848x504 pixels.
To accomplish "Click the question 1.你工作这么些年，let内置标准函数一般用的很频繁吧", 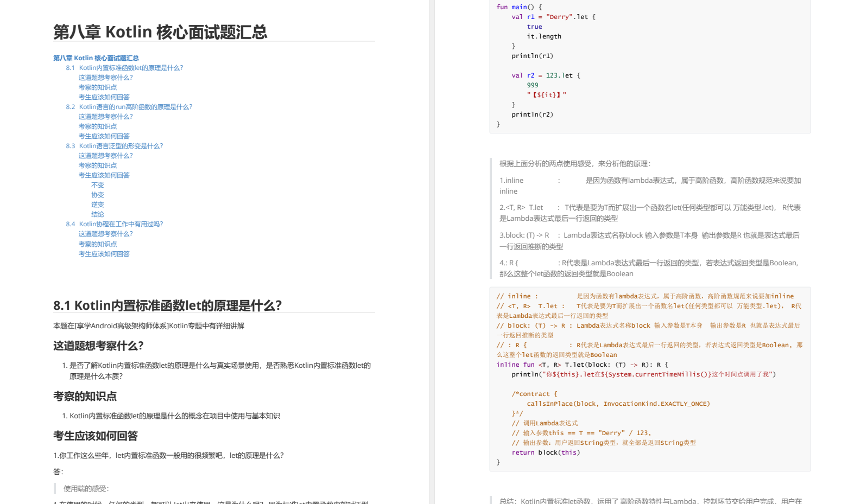I will (169, 456).
